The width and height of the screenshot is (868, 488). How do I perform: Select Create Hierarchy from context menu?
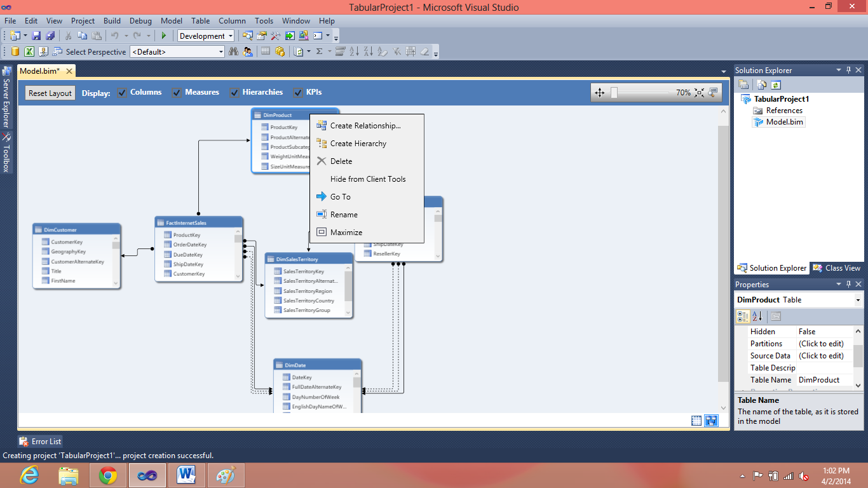[367, 144]
